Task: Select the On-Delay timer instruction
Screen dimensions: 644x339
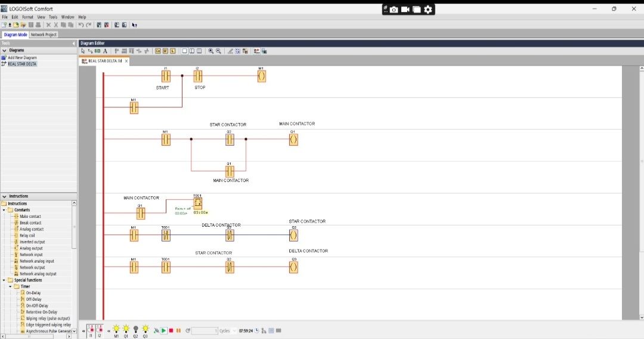Action: [x=33, y=293]
